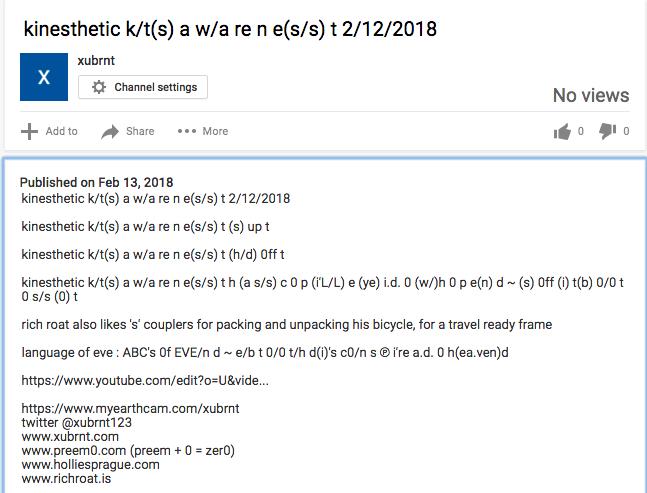Open the youtube.com/edit link
This screenshot has width=647, height=493.
point(145,380)
